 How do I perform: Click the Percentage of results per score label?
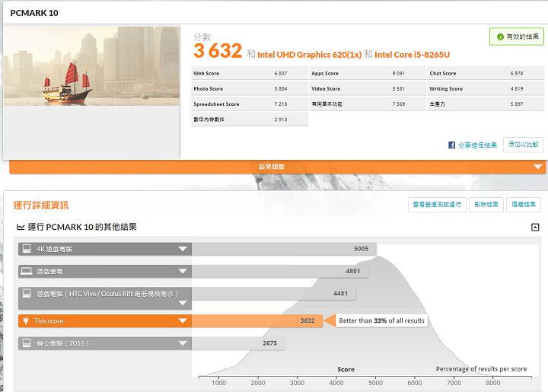[481, 369]
